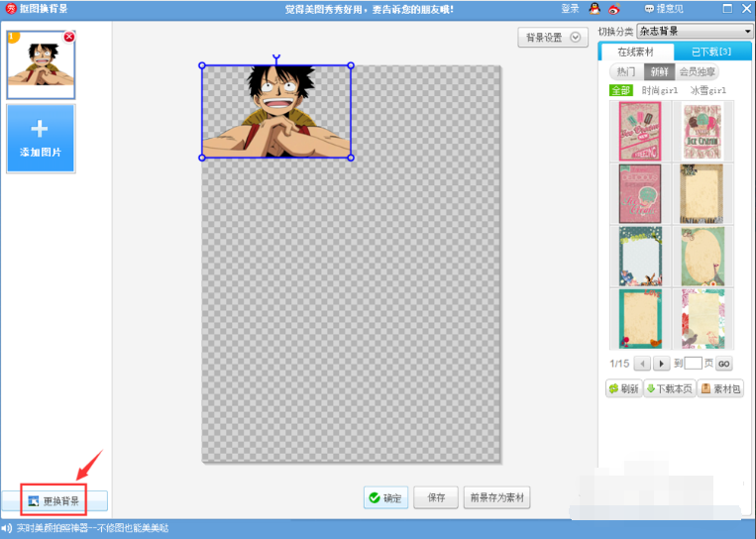Pick the beige vintage paper background
Screen dimensions: 756x539
click(702, 193)
